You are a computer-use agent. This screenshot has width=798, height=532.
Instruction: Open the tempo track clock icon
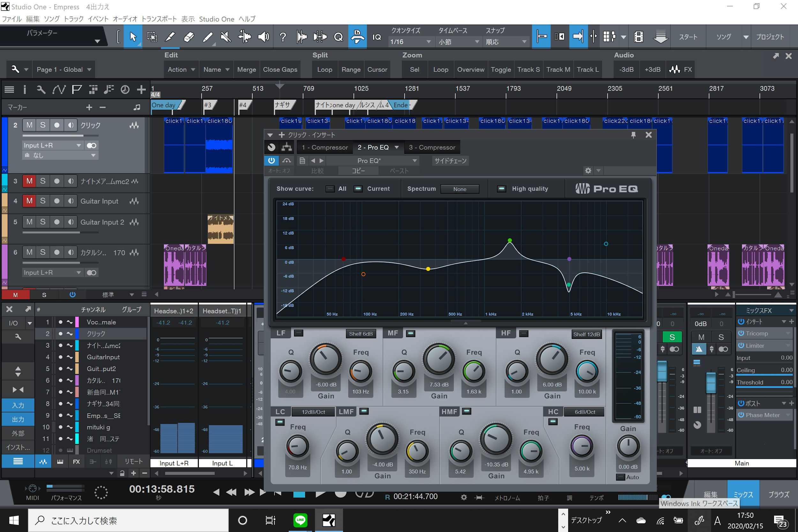pyautogui.click(x=125, y=90)
